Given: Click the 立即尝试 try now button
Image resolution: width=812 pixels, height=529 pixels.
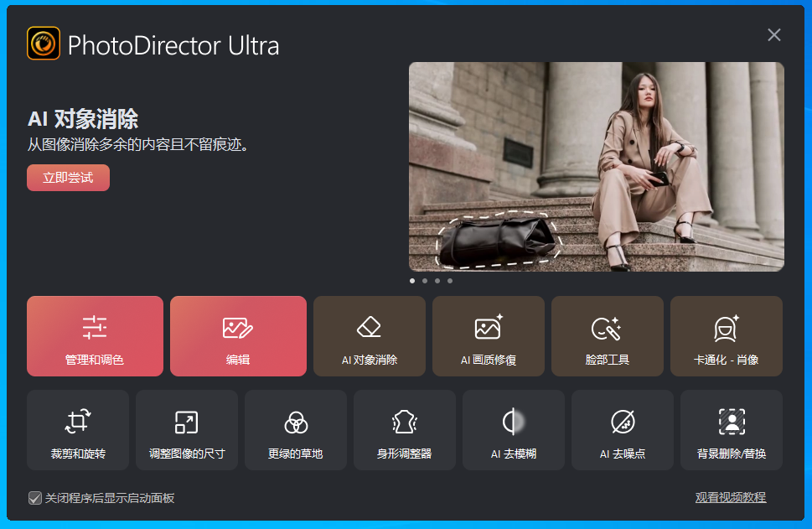Looking at the screenshot, I should pos(68,178).
